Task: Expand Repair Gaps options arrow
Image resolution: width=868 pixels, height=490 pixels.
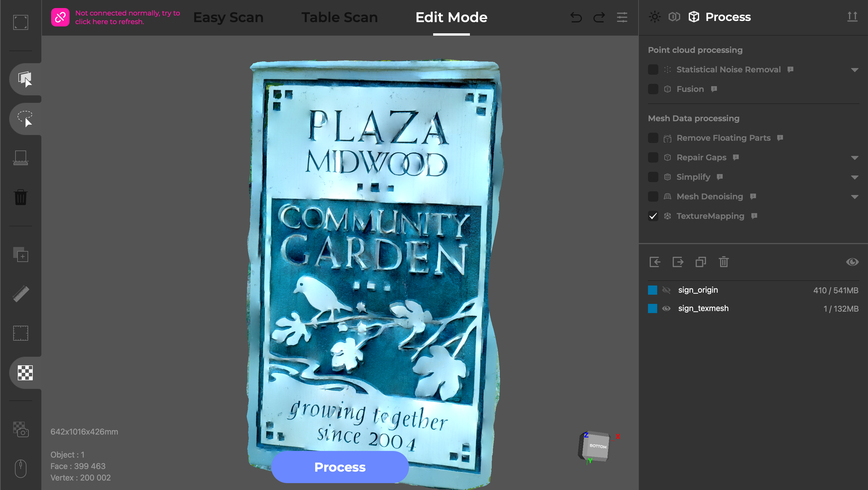Action: click(855, 158)
